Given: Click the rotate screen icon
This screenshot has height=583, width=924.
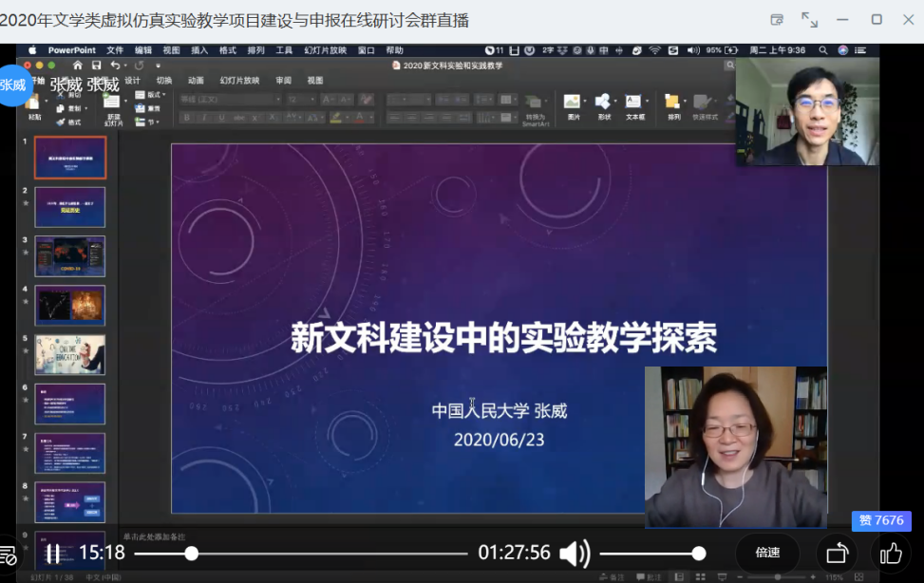Looking at the screenshot, I should point(837,554).
